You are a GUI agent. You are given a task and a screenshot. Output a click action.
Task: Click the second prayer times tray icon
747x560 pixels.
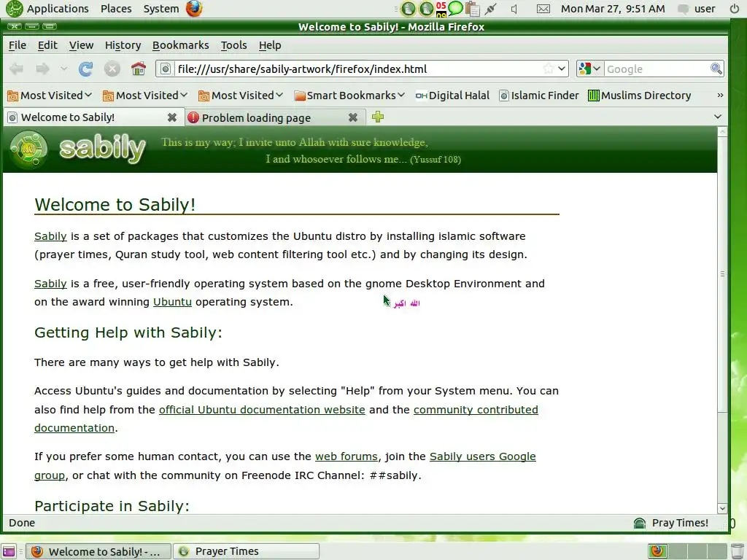point(426,9)
